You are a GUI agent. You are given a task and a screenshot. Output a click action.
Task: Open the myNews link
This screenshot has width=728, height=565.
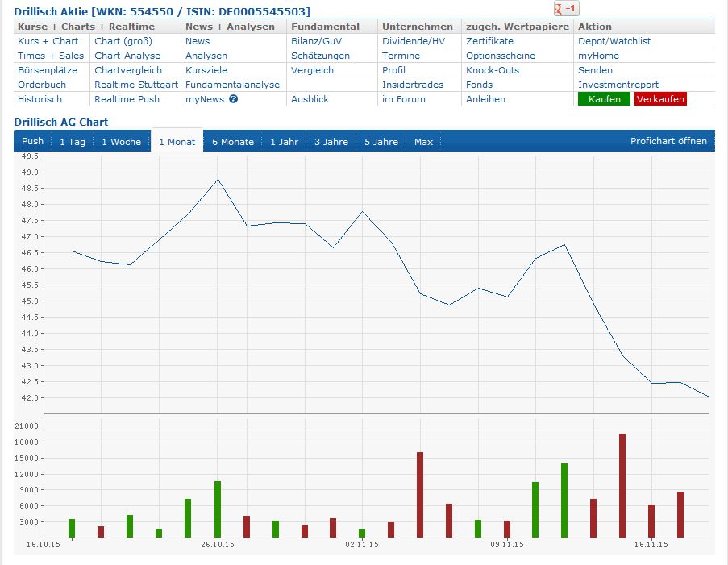[x=205, y=99]
